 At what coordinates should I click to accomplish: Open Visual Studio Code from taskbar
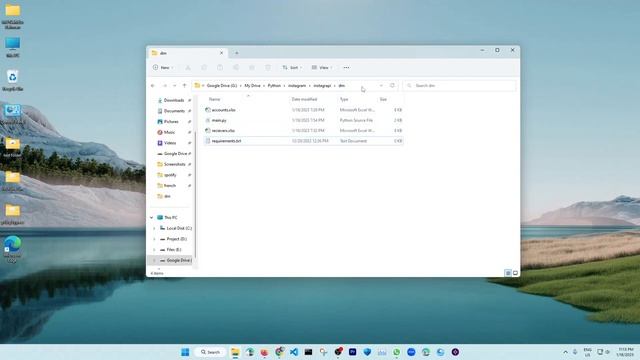click(294, 352)
